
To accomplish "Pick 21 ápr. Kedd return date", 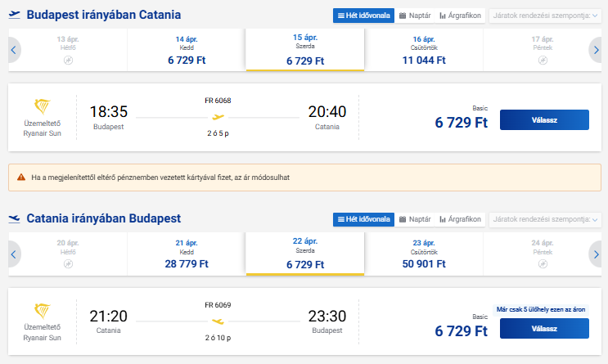I will point(186,254).
